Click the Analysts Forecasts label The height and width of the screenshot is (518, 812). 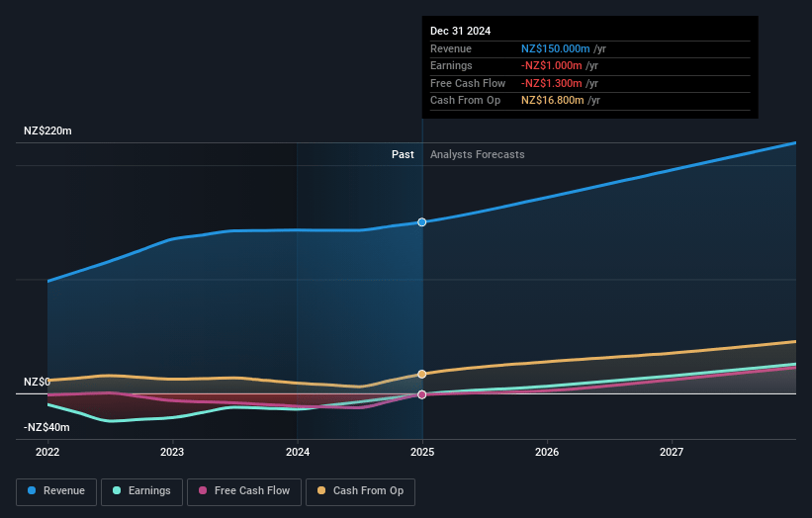pyautogui.click(x=478, y=155)
